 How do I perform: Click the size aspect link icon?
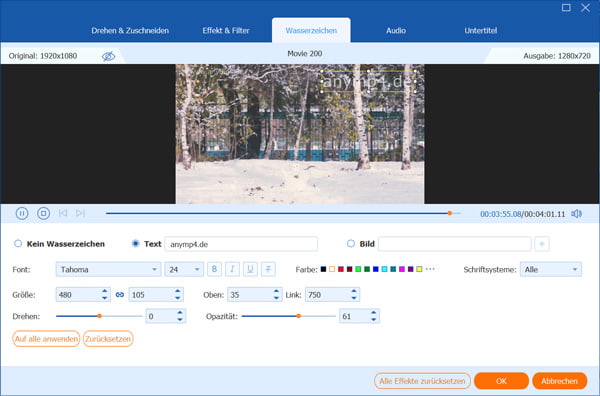[x=120, y=295]
